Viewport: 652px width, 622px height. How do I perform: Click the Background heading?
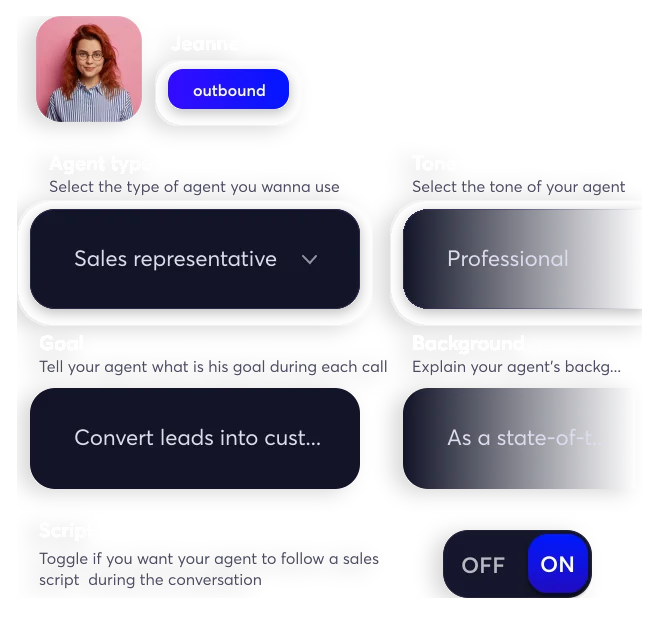pyautogui.click(x=468, y=344)
